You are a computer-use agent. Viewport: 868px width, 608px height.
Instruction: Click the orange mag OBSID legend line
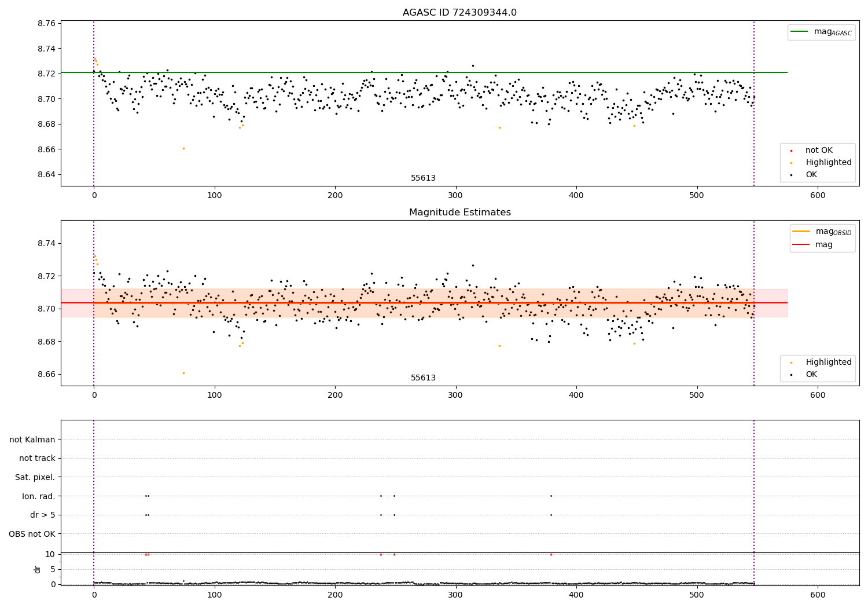[801, 232]
